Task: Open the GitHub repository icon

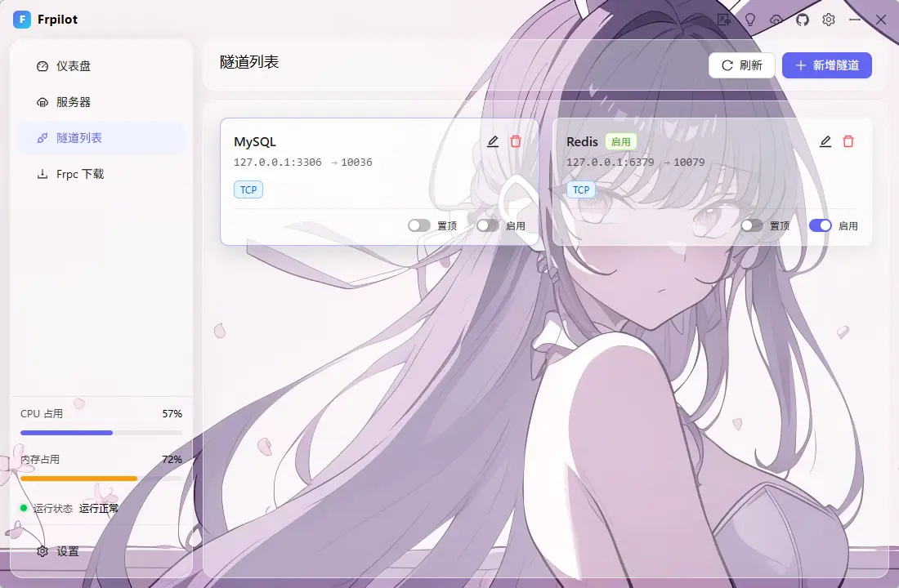Action: [802, 20]
